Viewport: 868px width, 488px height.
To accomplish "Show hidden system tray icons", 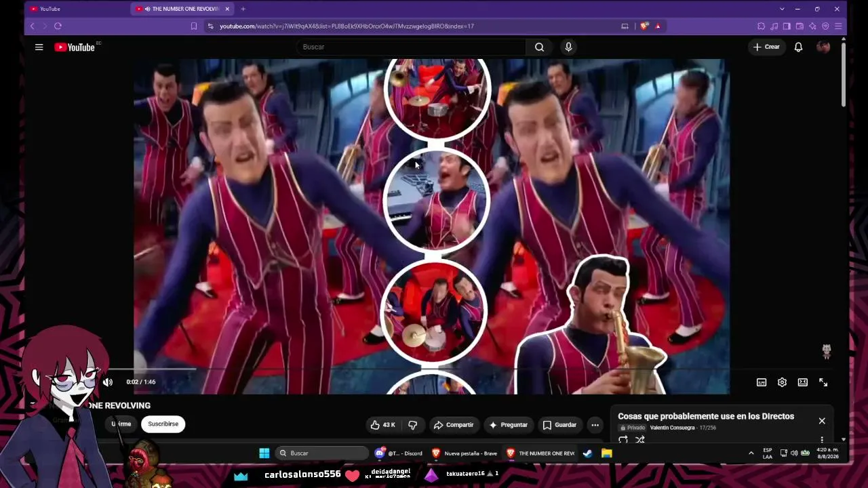I will (751, 453).
